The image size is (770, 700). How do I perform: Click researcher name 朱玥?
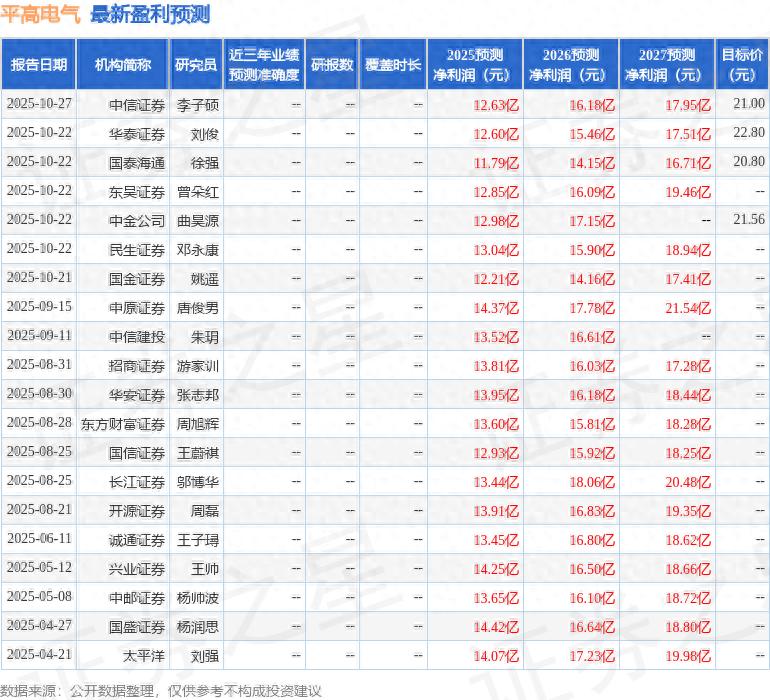point(205,337)
